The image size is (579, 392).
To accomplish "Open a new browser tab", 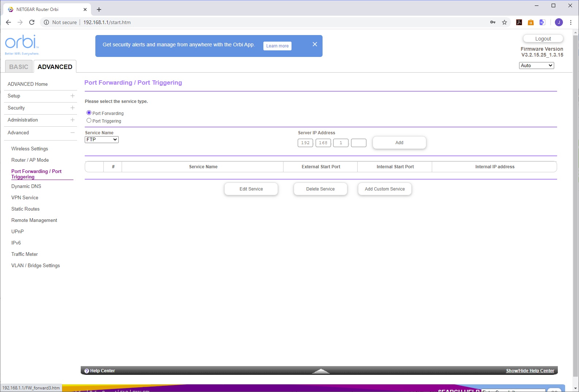I will click(99, 9).
